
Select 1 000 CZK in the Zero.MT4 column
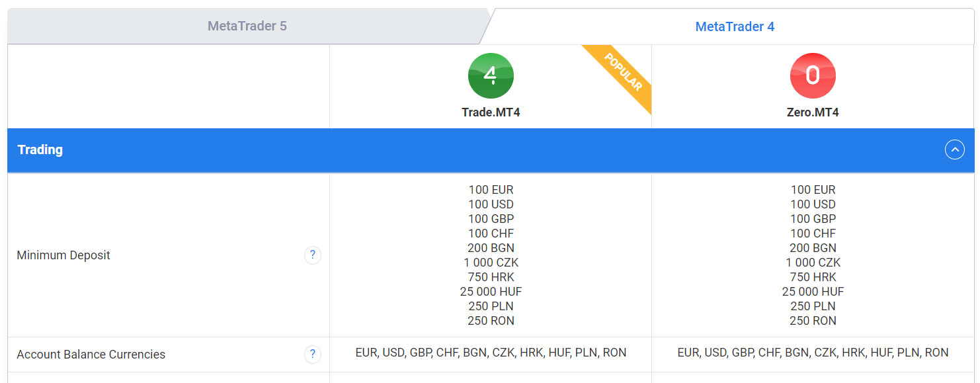(813, 263)
